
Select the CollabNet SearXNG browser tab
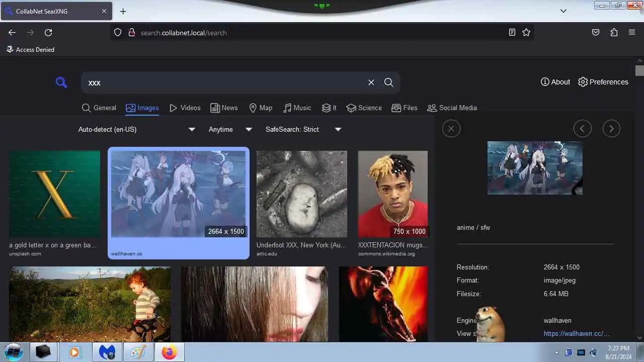56,11
